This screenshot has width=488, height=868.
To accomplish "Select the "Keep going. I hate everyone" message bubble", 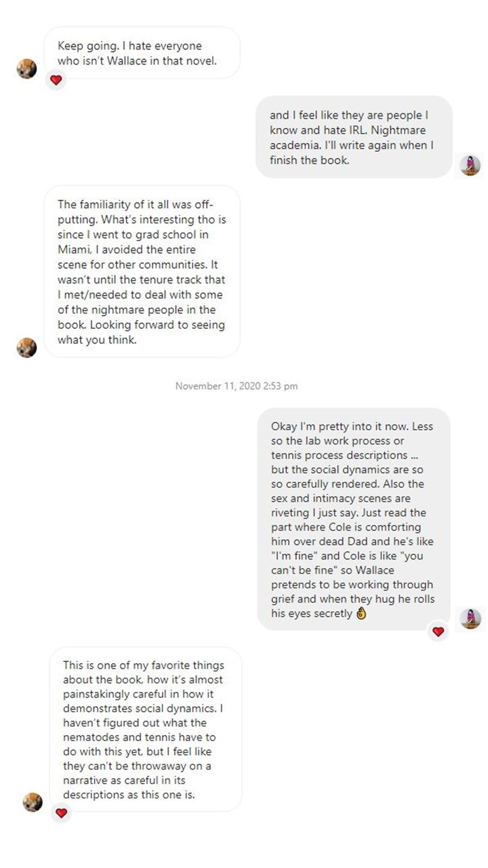I will 142,53.
